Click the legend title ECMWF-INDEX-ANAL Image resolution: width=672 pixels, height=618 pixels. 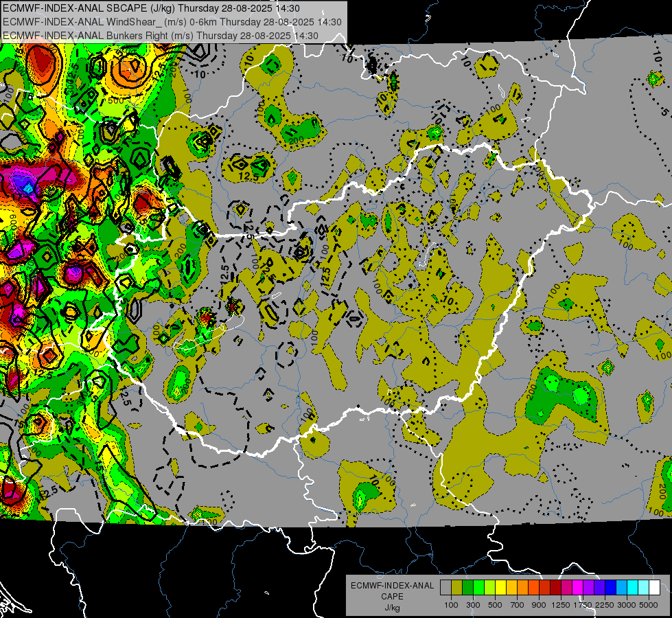392,586
